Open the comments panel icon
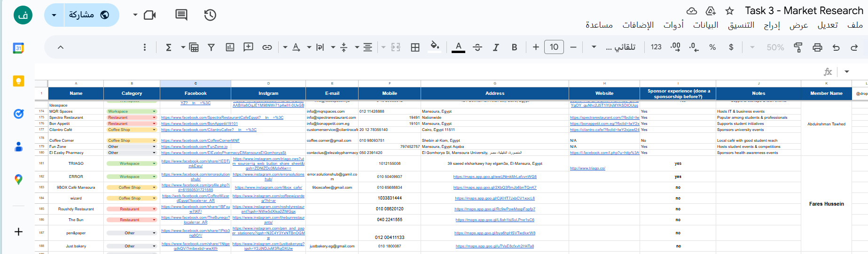The image size is (868, 254). (x=181, y=15)
